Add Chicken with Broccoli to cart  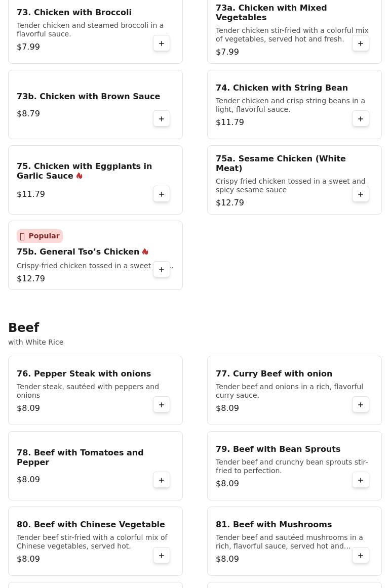pos(162,44)
